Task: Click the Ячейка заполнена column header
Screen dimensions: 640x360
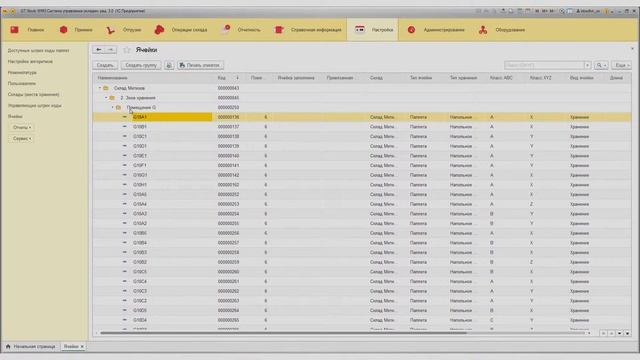Action: pyautogui.click(x=296, y=78)
